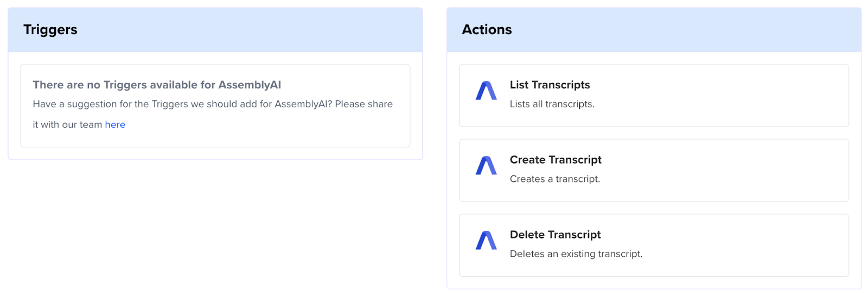868x293 pixels.
Task: Click the Triggers panel header
Action: click(215, 30)
